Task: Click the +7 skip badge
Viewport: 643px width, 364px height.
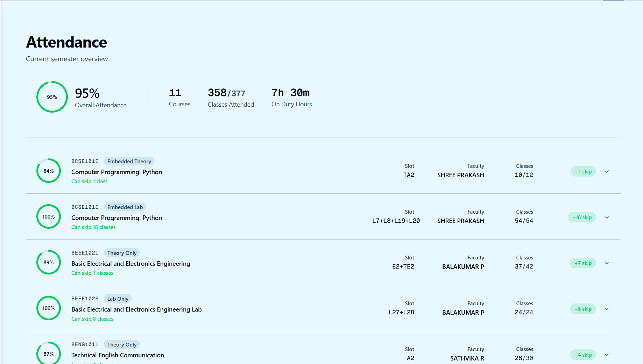Action: pos(583,263)
